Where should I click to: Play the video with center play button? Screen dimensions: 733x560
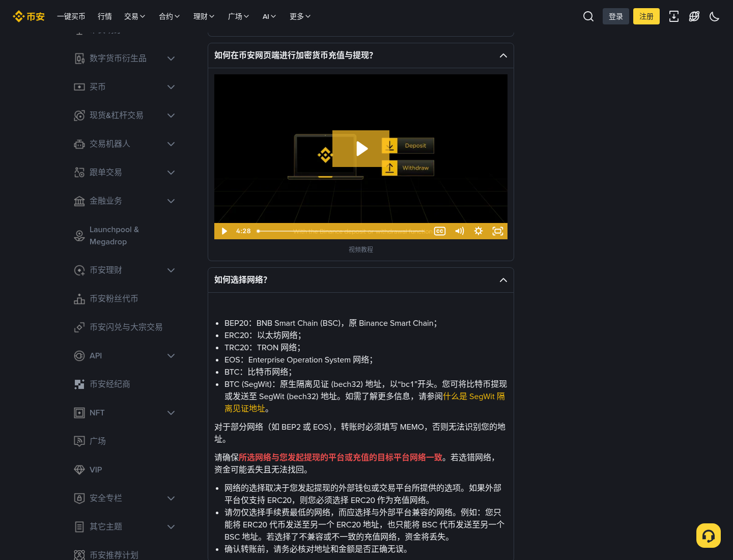click(361, 149)
